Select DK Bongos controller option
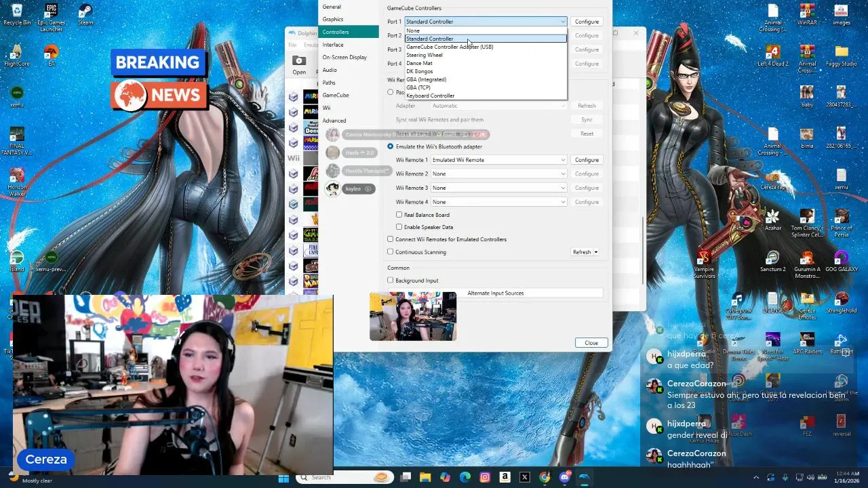 (x=486, y=71)
